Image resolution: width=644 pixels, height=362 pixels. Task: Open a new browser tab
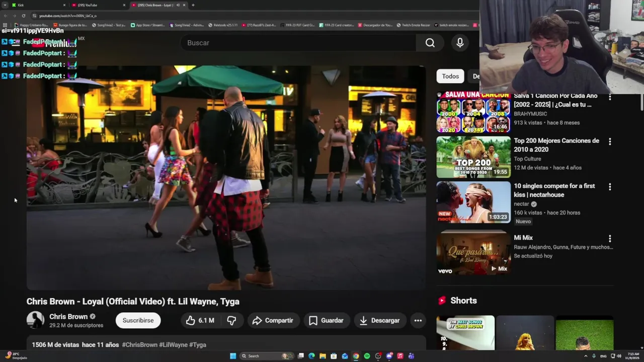pyautogui.click(x=193, y=5)
